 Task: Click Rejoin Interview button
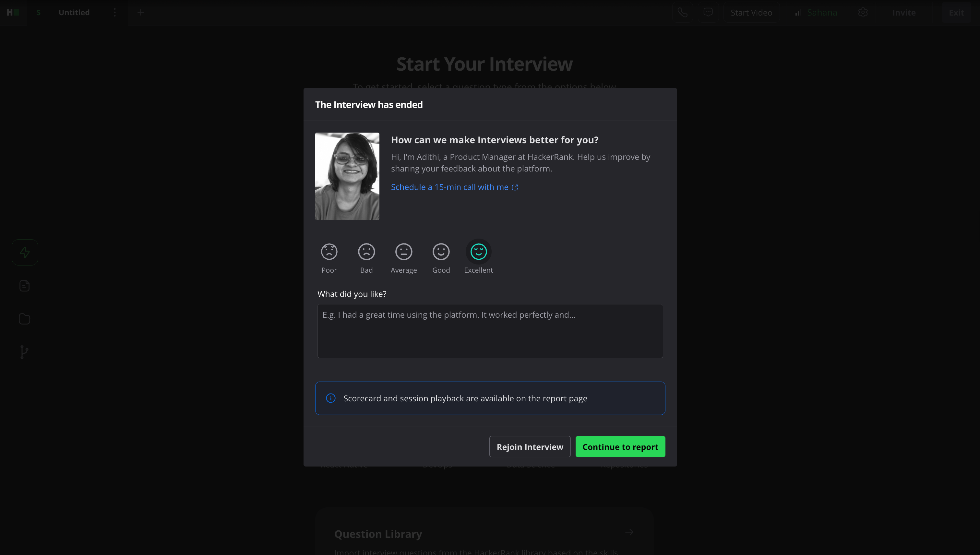coord(530,447)
